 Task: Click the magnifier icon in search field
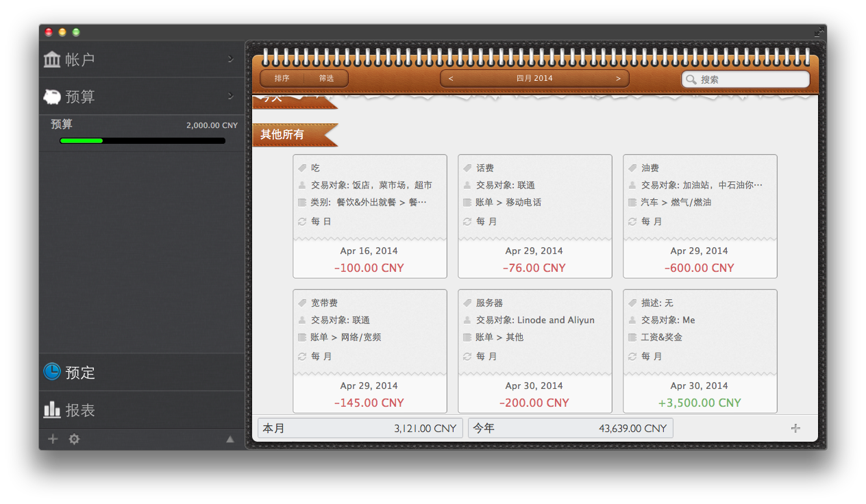coord(691,79)
